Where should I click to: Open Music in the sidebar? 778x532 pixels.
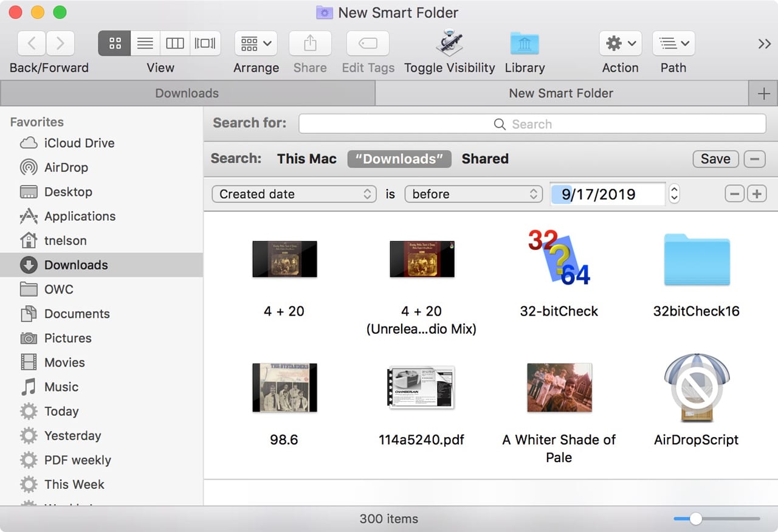pos(102,387)
